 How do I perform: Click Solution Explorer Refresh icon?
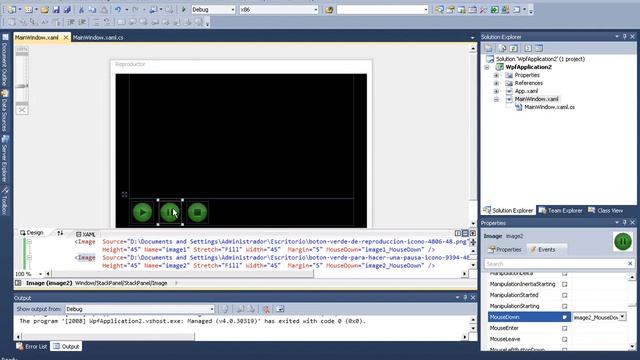pos(513,48)
